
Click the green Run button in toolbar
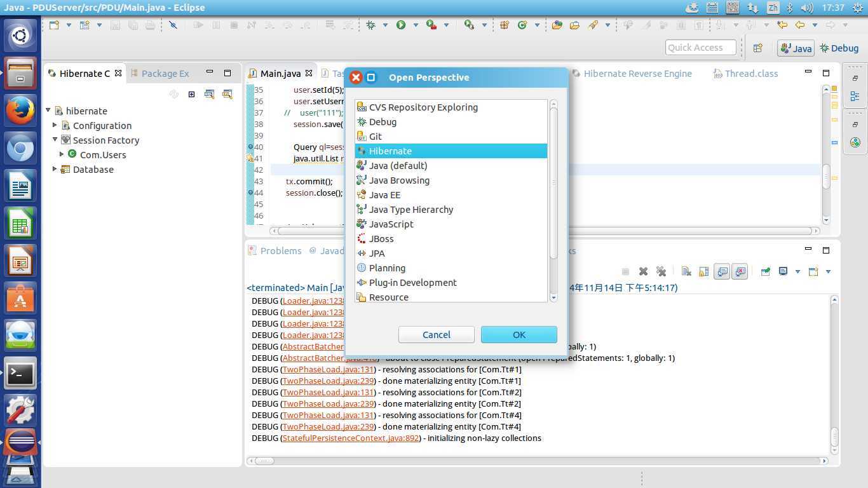[x=401, y=25]
